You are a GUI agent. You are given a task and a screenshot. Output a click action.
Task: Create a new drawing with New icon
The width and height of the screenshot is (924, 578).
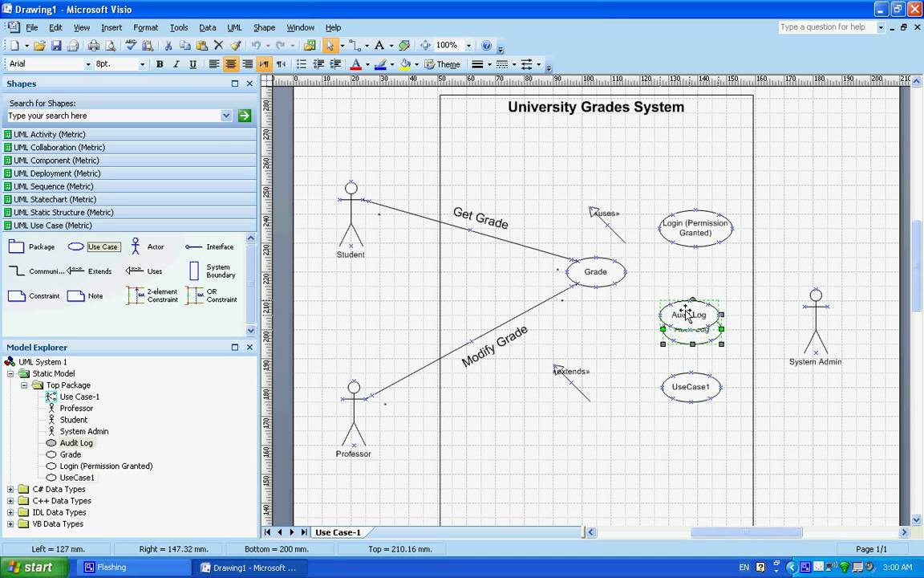pyautogui.click(x=14, y=46)
